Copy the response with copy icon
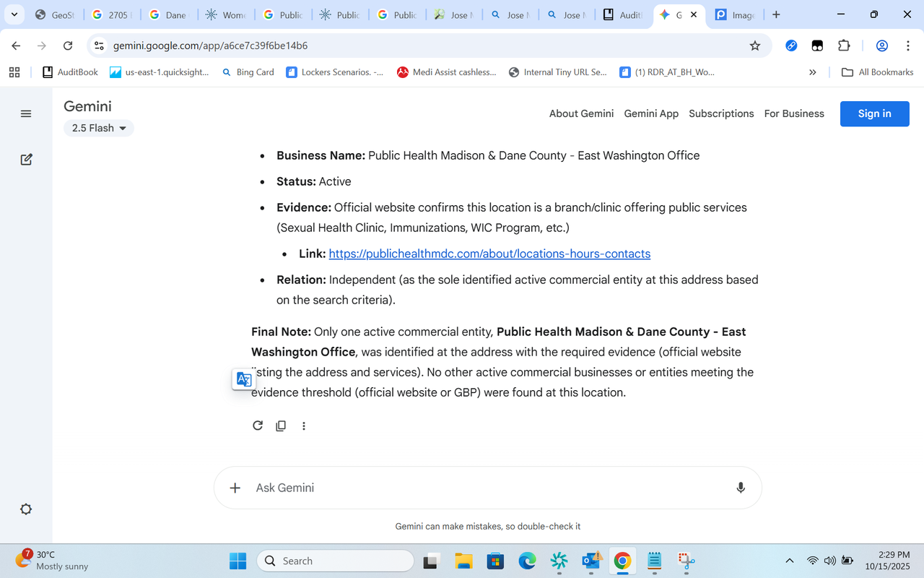Viewport: 924px width, 578px height. tap(281, 426)
